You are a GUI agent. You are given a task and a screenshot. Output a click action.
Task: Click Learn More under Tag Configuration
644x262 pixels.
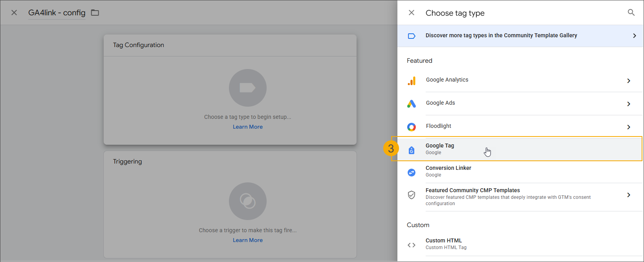pyautogui.click(x=248, y=127)
